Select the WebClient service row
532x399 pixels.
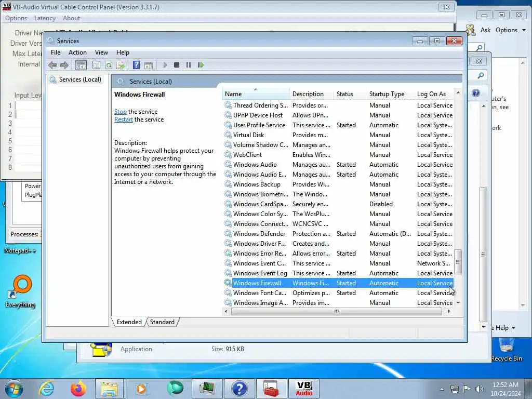click(338, 155)
